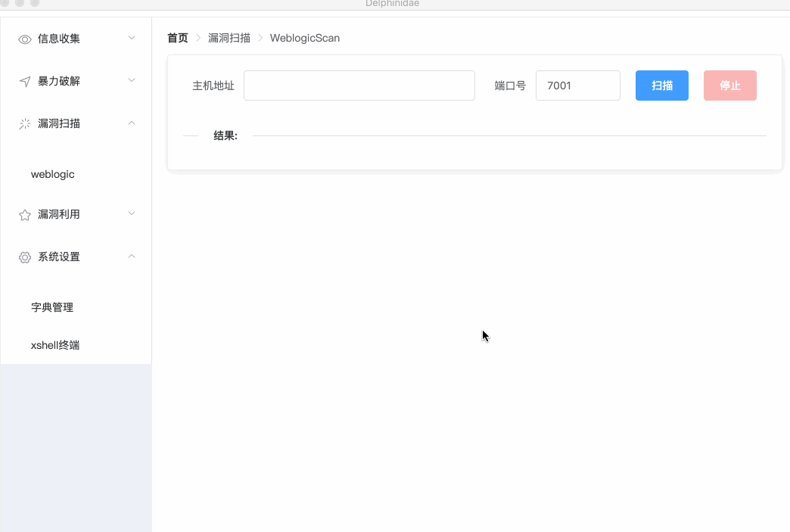
Task: Click the gear icon beside 系统设置
Action: (x=25, y=257)
